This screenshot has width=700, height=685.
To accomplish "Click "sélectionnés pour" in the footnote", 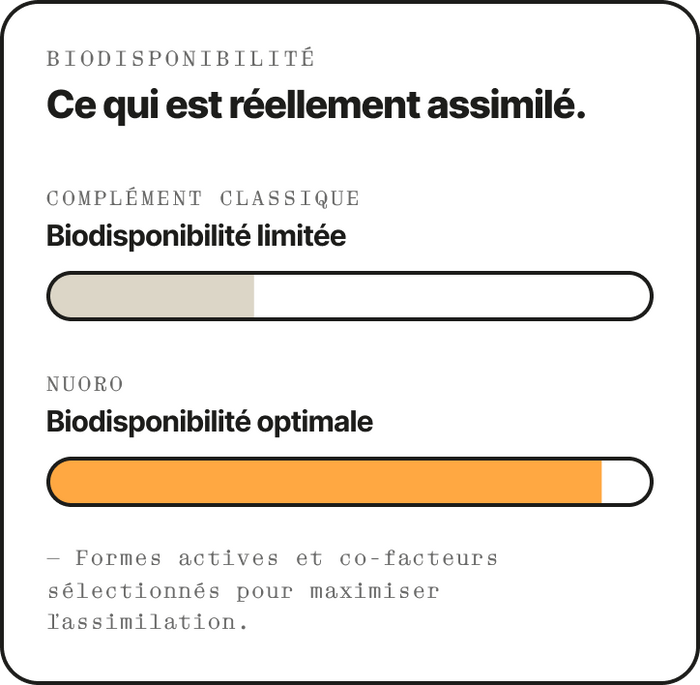I will click(170, 592).
